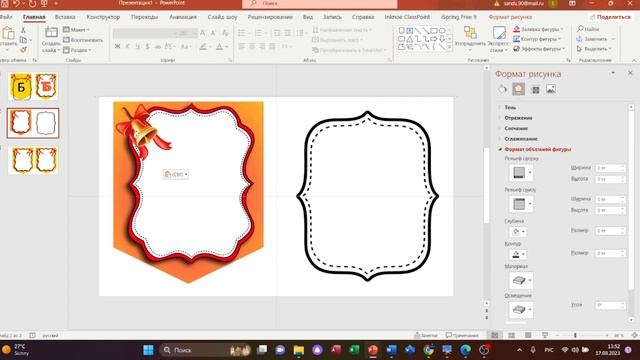Toggle text shadow S formatting
Viewport: 640px width, 360px height.
coord(147,47)
